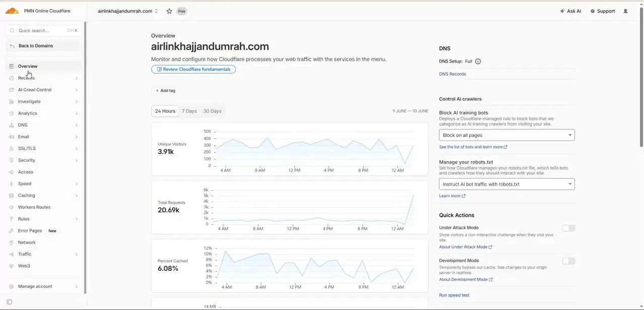The height and width of the screenshot is (310, 644).
Task: Click the Network sidebar icon
Action: (x=11, y=243)
